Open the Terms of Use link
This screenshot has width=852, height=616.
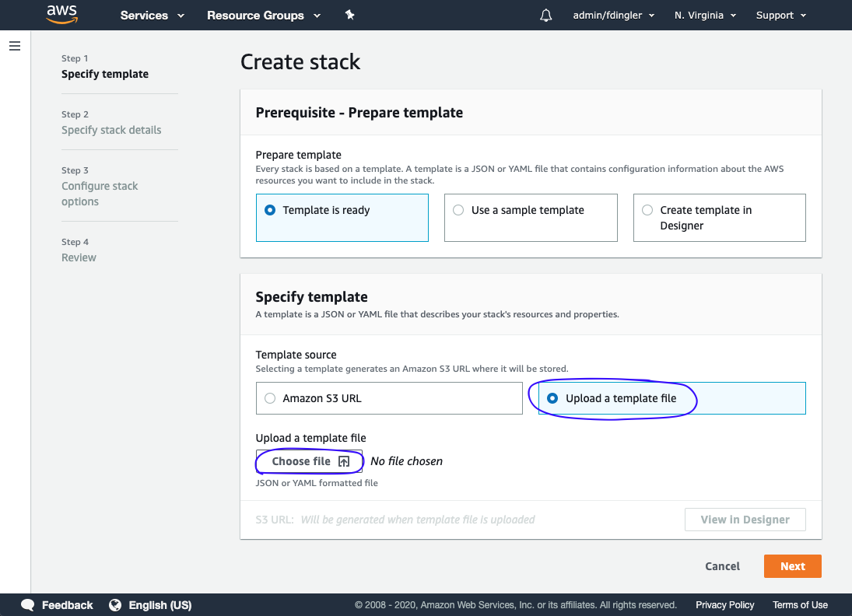click(800, 604)
